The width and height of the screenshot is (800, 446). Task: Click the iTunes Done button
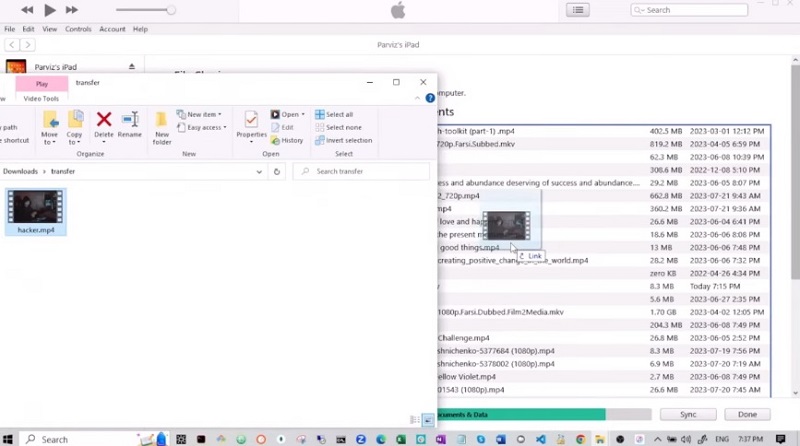click(747, 414)
